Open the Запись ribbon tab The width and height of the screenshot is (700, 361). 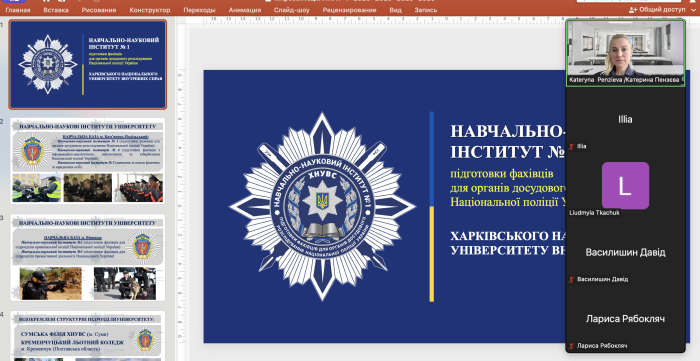coord(425,10)
